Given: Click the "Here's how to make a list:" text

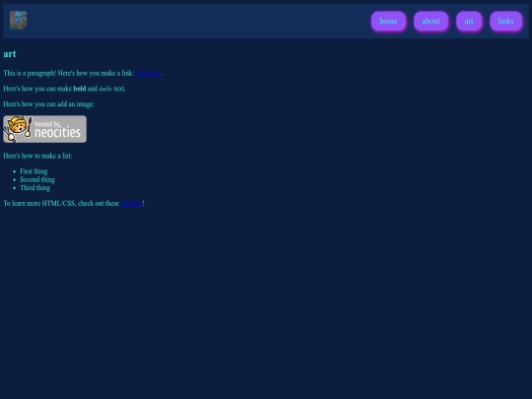Looking at the screenshot, I should [x=37, y=156].
